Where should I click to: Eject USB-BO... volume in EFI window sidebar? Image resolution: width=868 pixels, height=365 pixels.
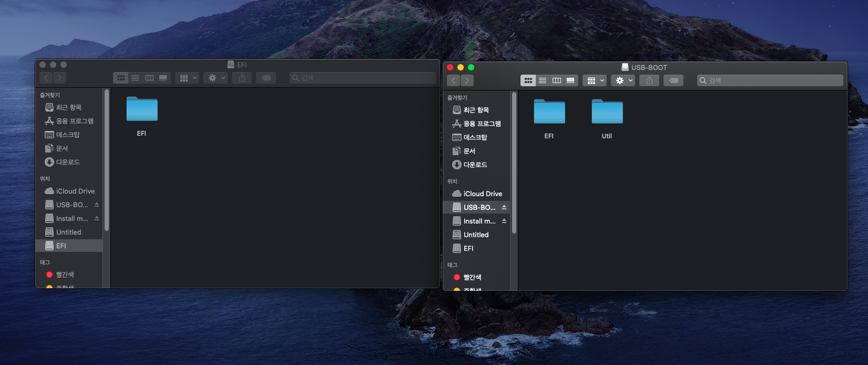97,205
